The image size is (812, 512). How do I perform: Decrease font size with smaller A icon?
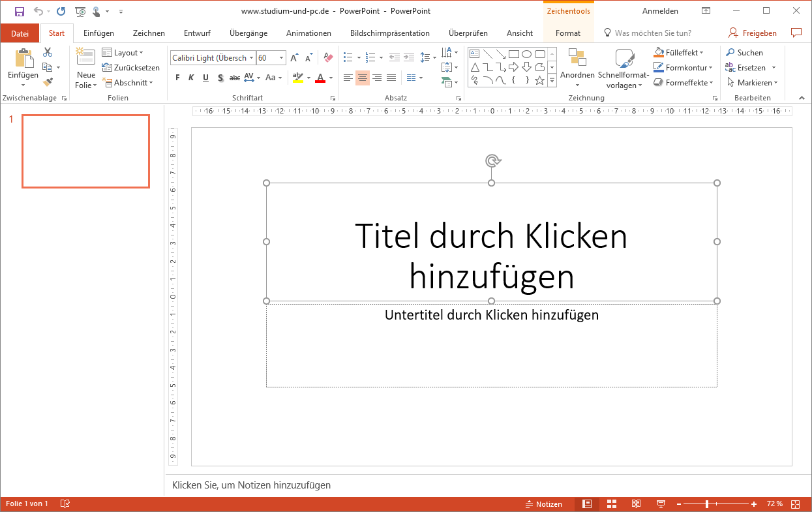pyautogui.click(x=308, y=58)
